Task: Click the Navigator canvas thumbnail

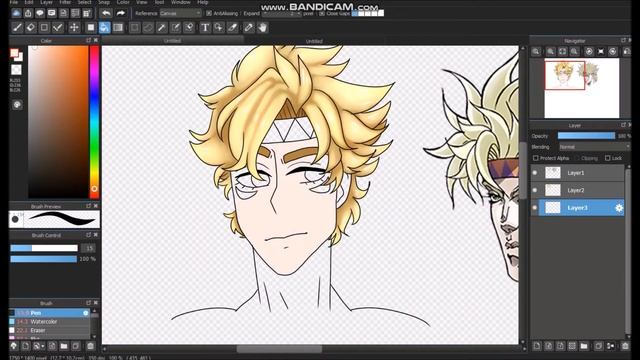Action: (582, 88)
